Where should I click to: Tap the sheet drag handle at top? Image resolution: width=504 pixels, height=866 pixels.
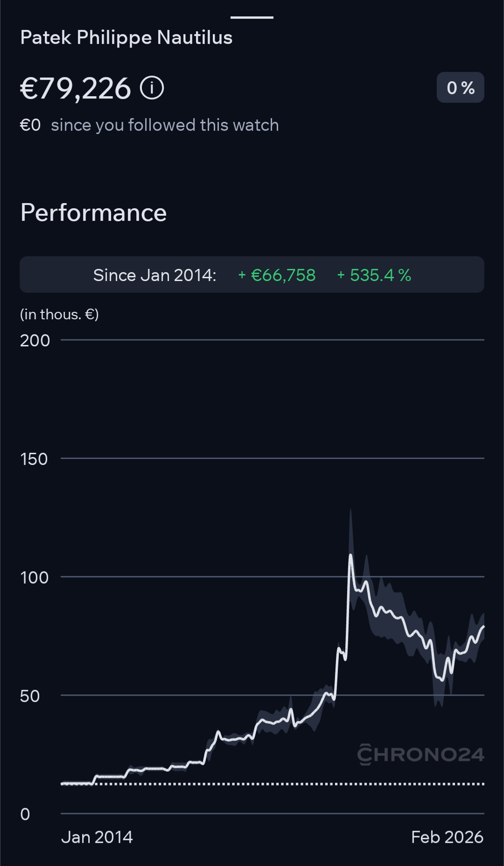(x=252, y=18)
